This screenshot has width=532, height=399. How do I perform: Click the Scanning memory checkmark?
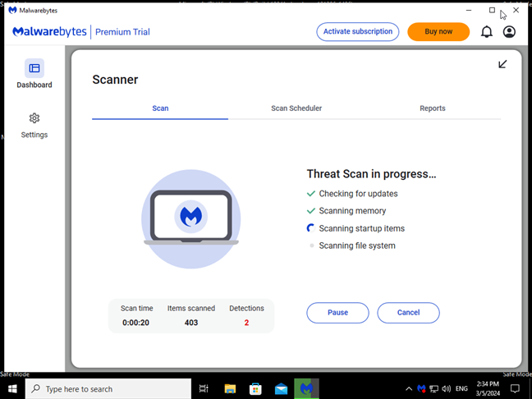(x=311, y=211)
